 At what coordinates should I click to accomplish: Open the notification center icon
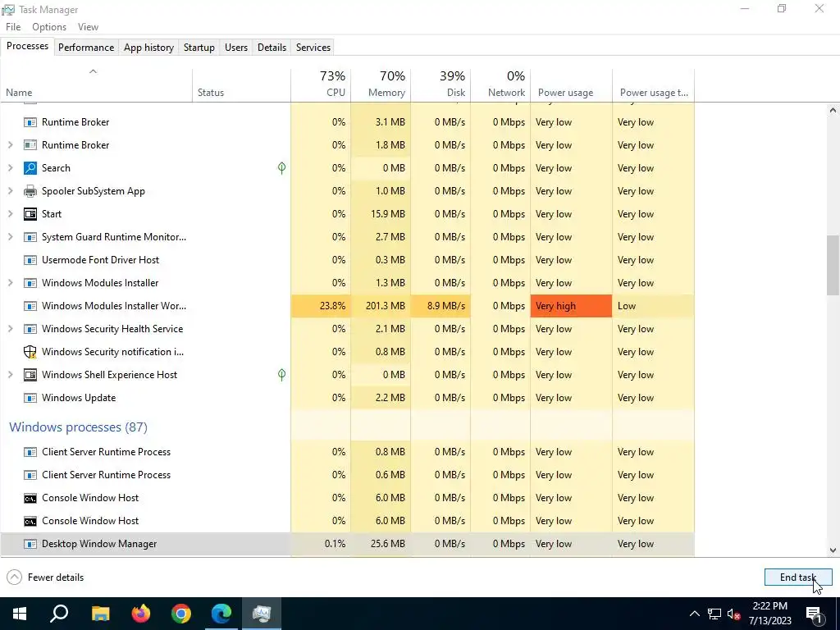(814, 614)
